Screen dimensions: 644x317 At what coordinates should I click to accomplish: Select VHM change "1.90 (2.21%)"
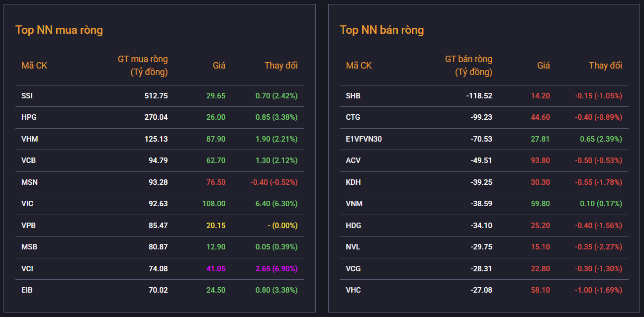[x=276, y=139]
